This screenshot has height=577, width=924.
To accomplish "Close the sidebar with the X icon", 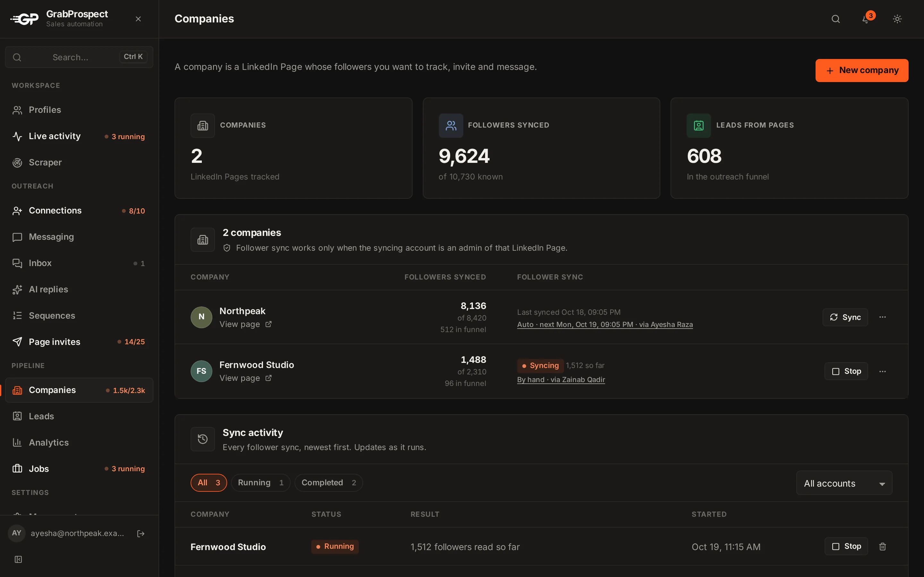I will [x=138, y=19].
